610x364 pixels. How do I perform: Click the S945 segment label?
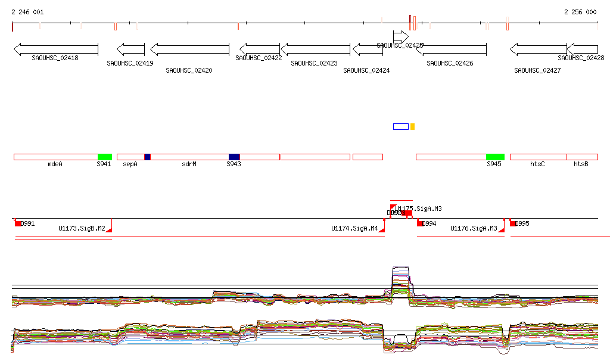click(494, 164)
